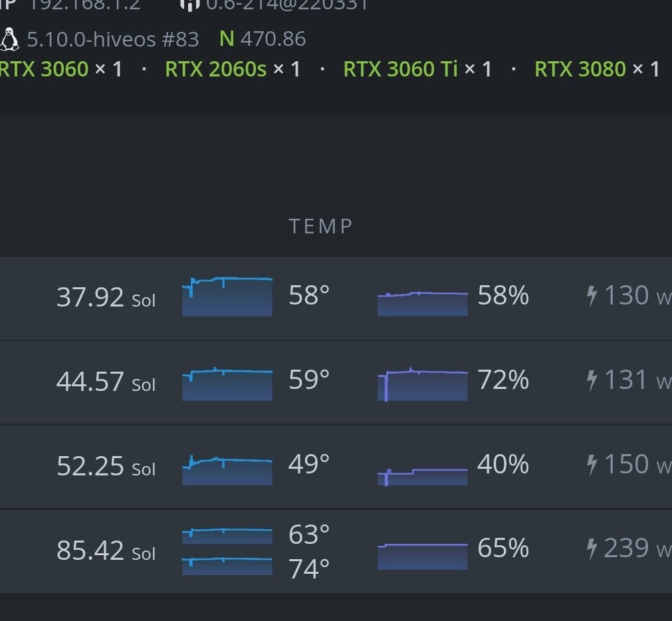Click the 44.57 Sol hashrate value
The height and width of the screenshot is (621, 672).
[x=106, y=382]
